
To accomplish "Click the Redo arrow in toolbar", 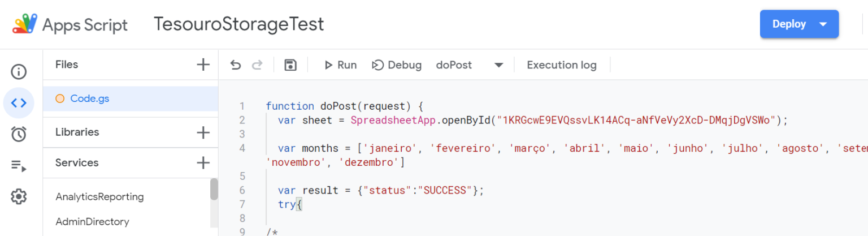I will (x=257, y=65).
